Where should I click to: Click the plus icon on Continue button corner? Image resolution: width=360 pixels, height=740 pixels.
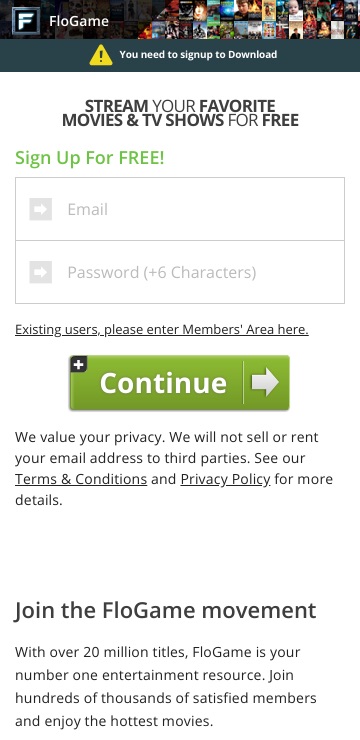click(79, 364)
